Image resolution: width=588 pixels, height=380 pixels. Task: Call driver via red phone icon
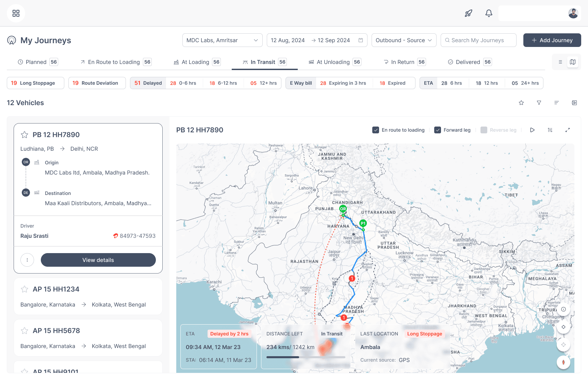(116, 236)
